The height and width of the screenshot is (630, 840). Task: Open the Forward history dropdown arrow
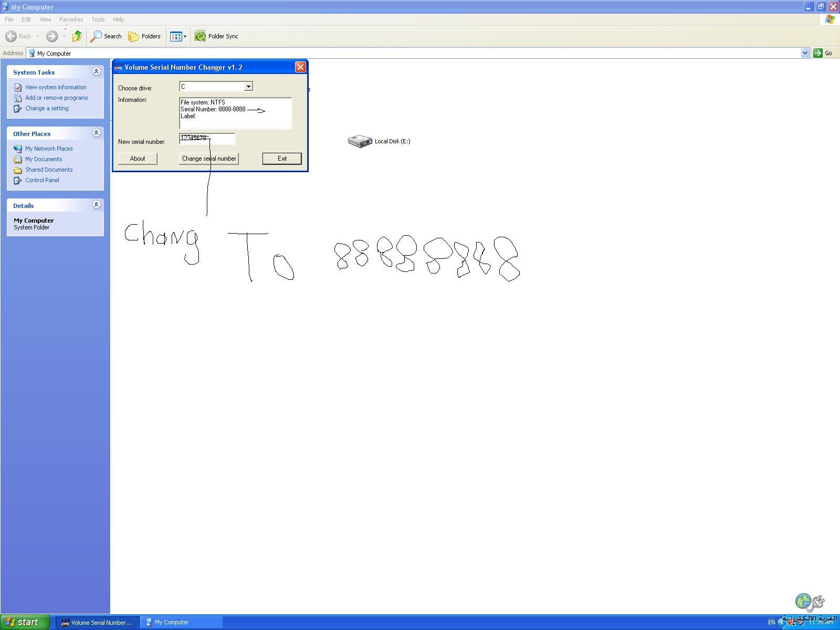point(64,36)
